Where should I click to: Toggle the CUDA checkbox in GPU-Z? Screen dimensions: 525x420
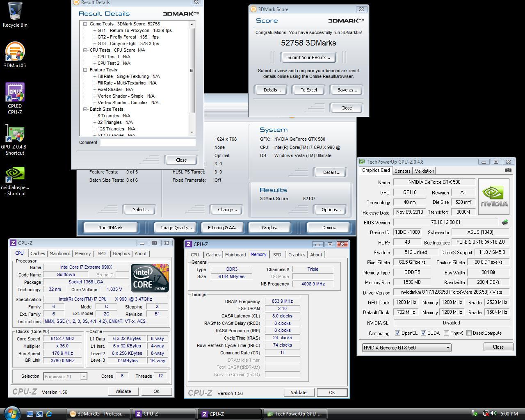pos(423,333)
